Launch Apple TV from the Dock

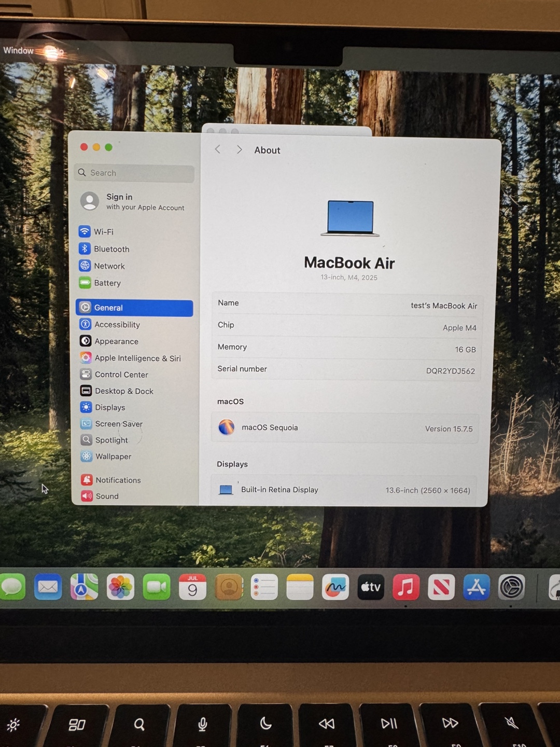371,587
